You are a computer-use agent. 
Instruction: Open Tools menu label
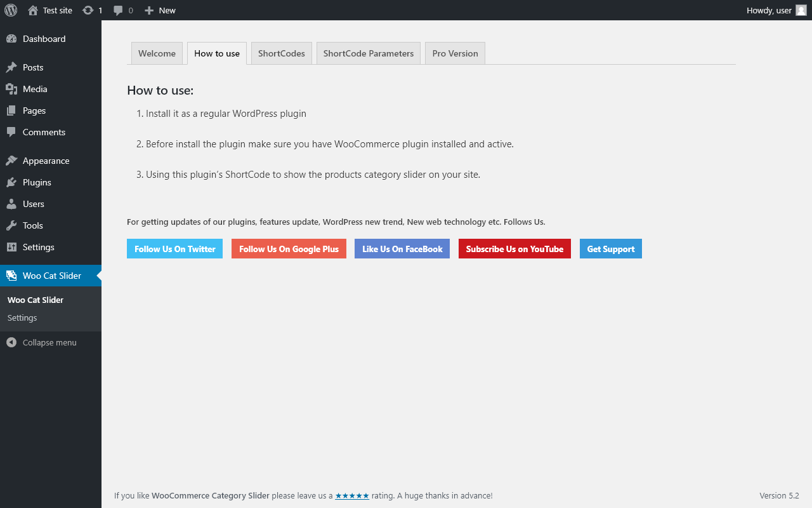tap(33, 225)
